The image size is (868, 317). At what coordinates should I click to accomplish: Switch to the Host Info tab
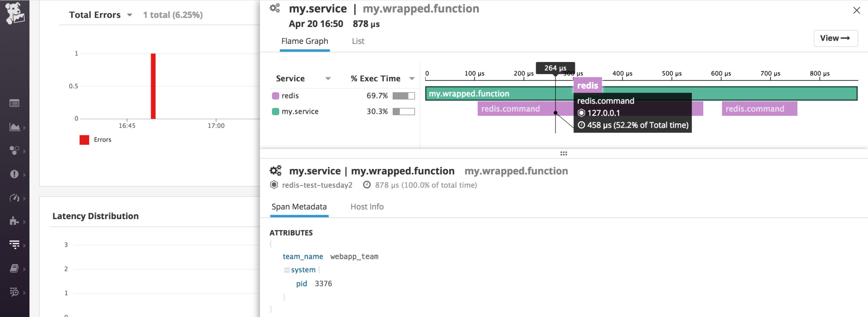point(367,207)
